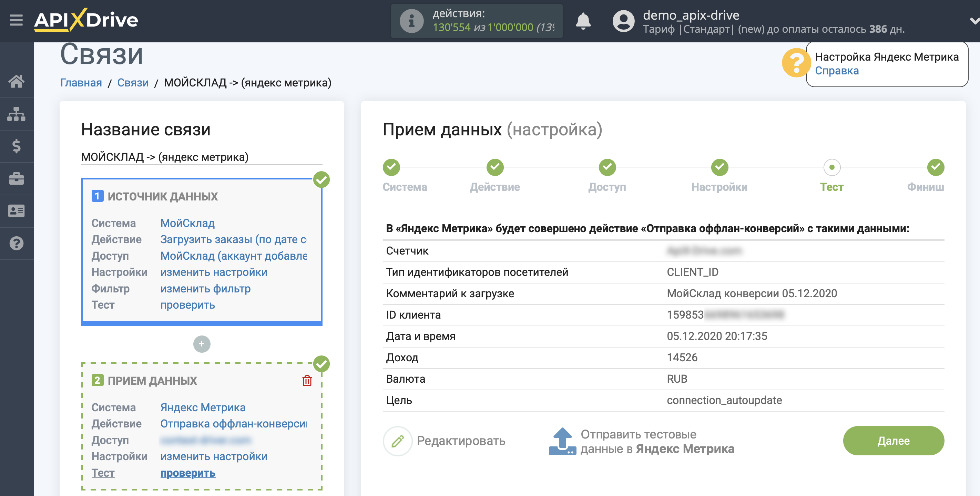The height and width of the screenshot is (496, 980).
Task: Go to Система step
Action: pyautogui.click(x=405, y=187)
